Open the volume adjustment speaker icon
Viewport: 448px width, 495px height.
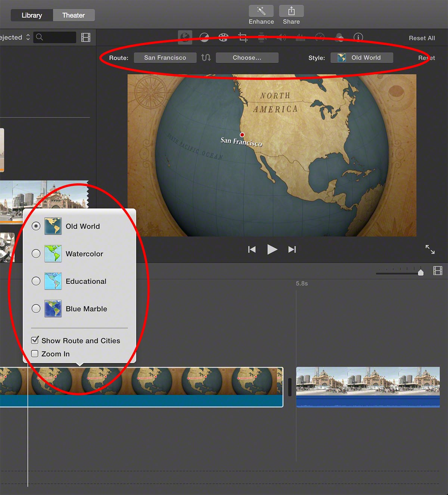(281, 37)
